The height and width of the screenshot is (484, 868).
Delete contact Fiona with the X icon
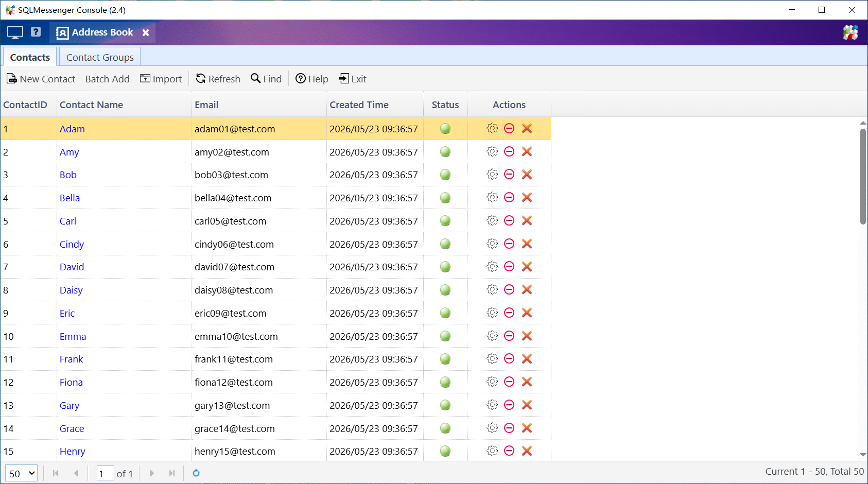[527, 382]
